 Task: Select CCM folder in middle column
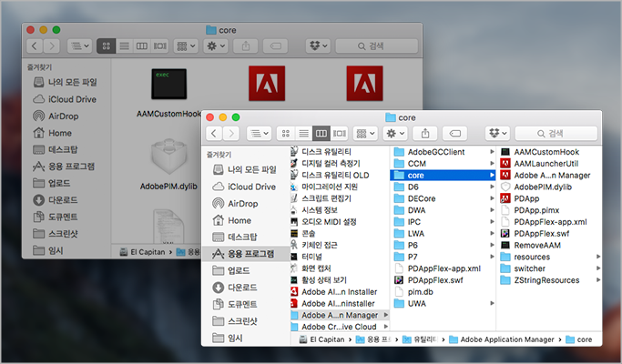coord(444,164)
